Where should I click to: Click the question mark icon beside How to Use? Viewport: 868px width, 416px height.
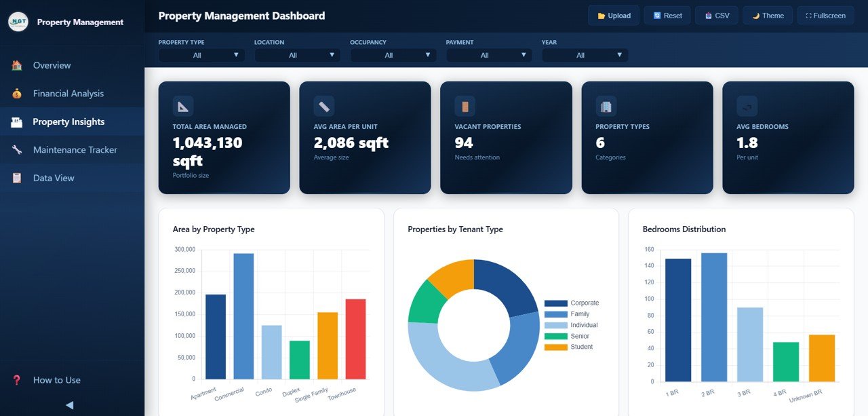coord(17,380)
